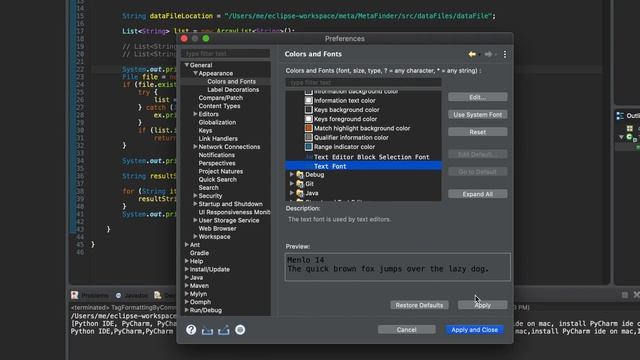The width and height of the screenshot is (640, 360).
Task: Select Colors and Fonts in the tree
Action: pyautogui.click(x=231, y=82)
